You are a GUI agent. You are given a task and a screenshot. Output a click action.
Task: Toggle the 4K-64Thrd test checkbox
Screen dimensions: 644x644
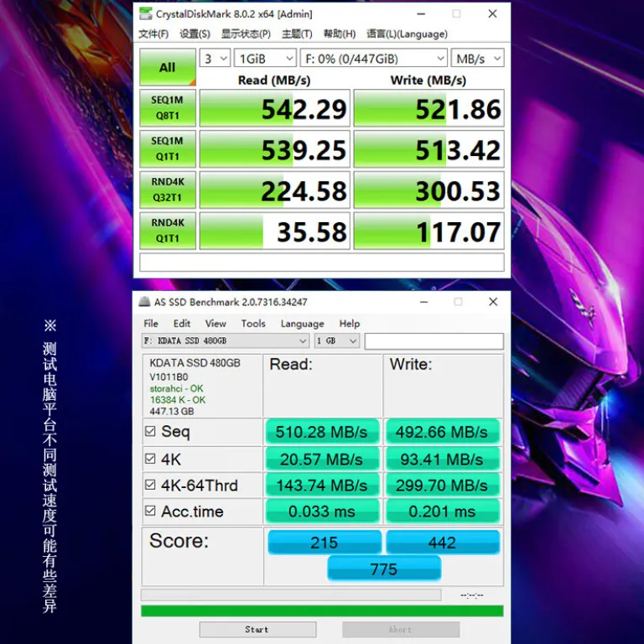tap(150, 485)
